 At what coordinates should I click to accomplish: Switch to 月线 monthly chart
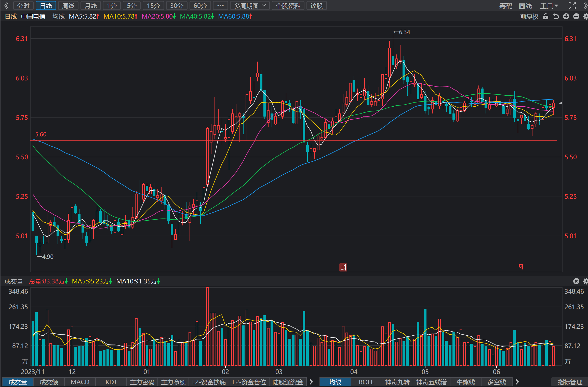coord(91,6)
